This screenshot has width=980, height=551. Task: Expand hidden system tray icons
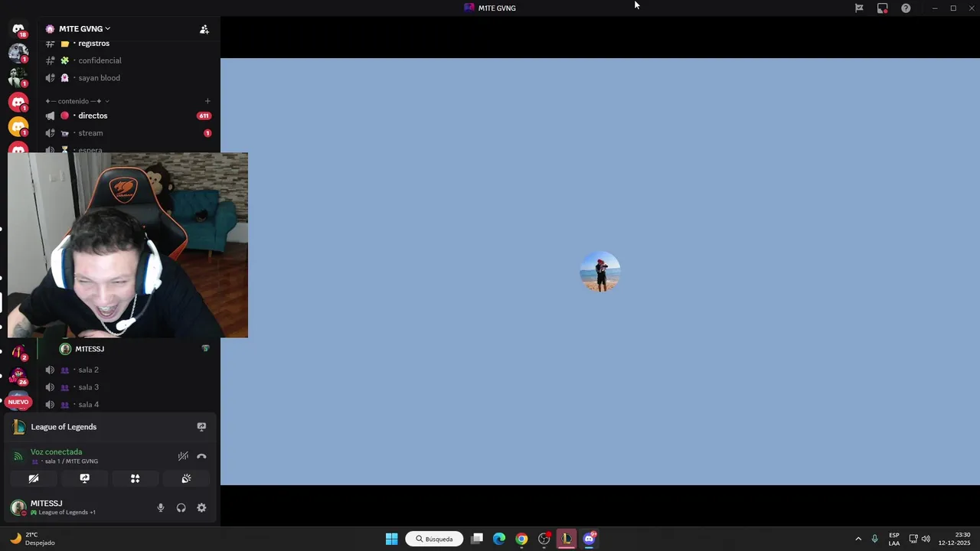click(858, 539)
